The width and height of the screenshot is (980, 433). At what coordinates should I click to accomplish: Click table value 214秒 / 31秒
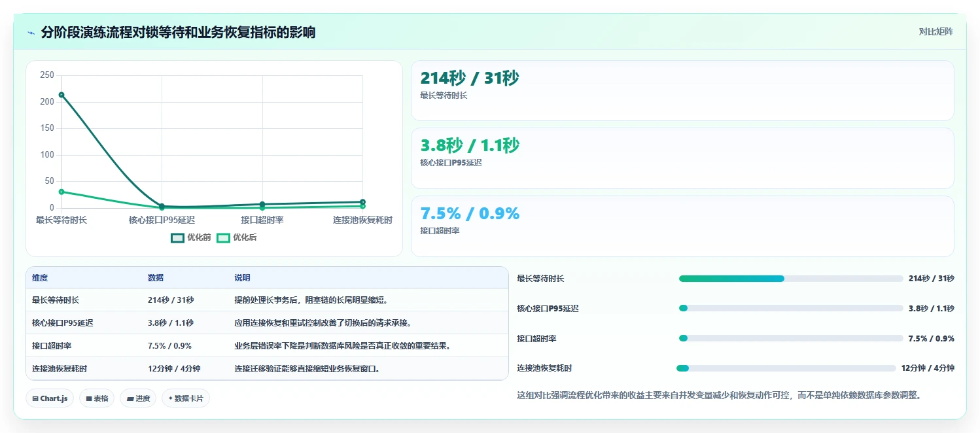pyautogui.click(x=171, y=300)
